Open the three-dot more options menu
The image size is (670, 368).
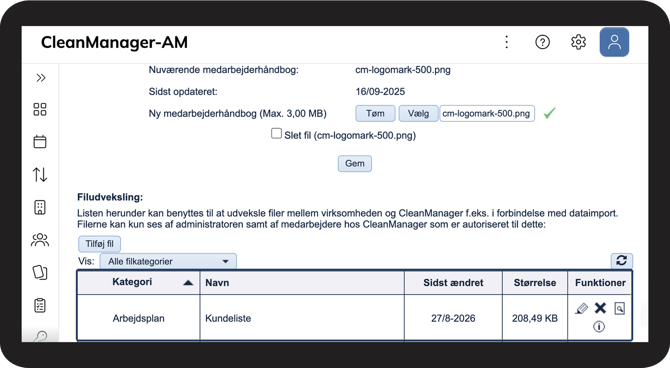point(506,42)
